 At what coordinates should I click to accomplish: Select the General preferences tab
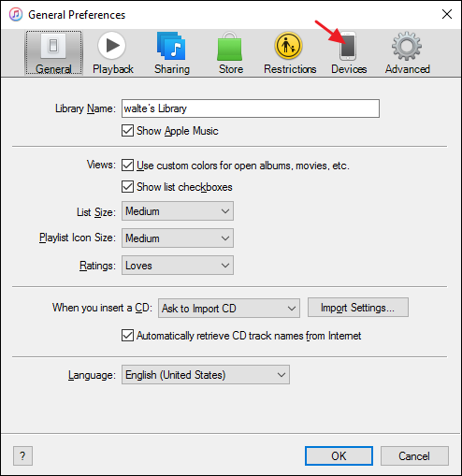[53, 53]
